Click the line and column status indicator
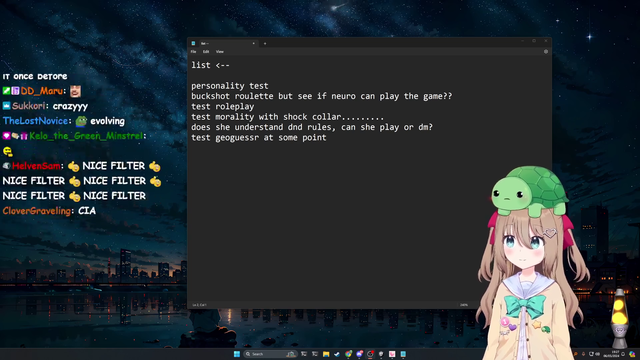 click(199, 305)
